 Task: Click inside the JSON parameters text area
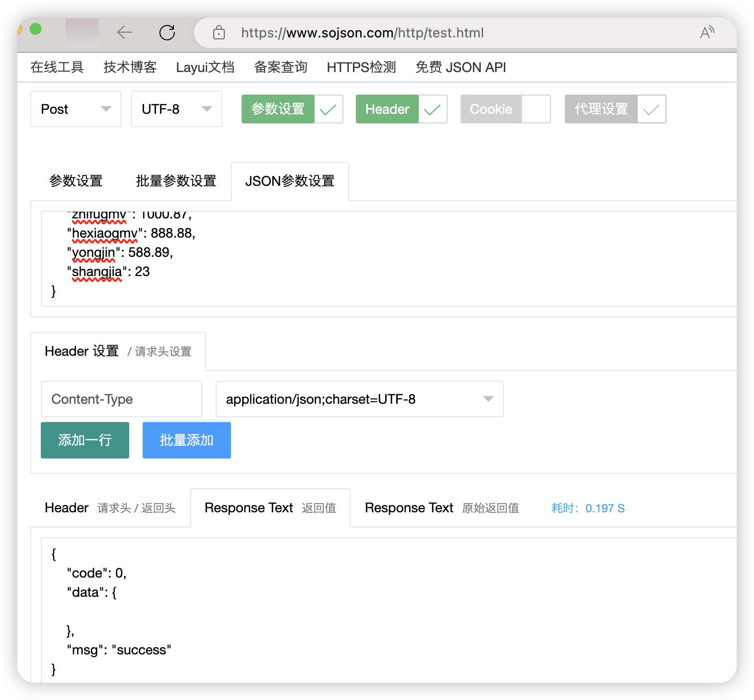click(389, 259)
